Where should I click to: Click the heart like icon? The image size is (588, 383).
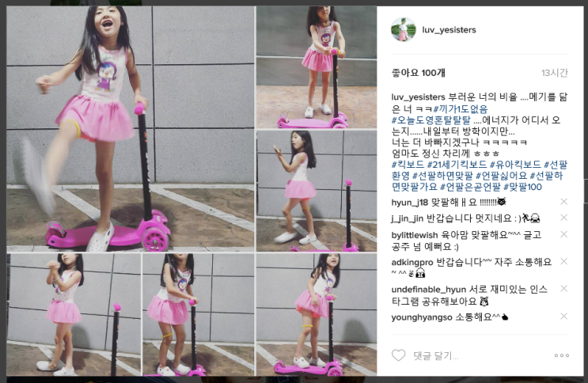click(398, 355)
